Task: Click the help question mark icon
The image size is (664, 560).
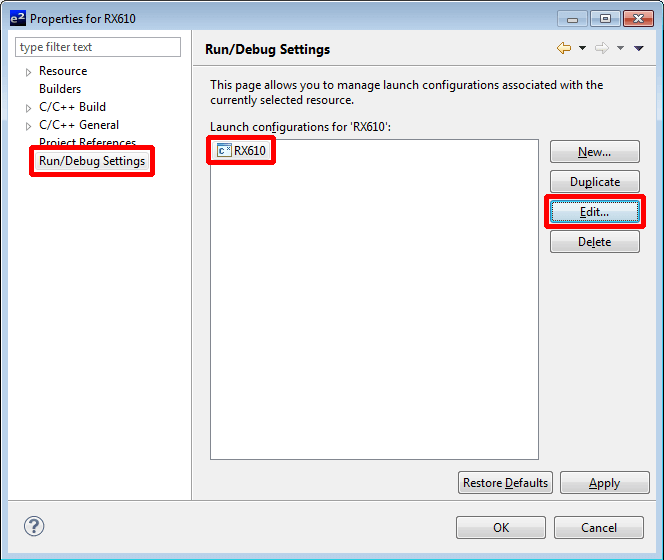Action: [x=33, y=526]
